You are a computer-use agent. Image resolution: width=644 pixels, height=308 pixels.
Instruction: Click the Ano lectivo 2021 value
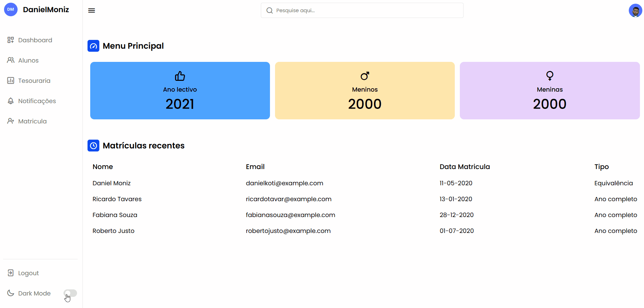click(180, 104)
